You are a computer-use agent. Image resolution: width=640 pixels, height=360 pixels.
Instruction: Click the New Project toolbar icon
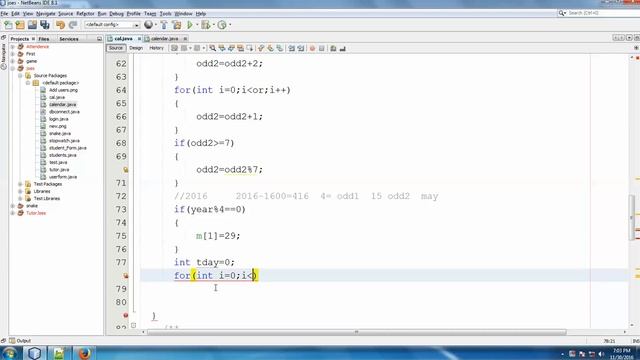click(x=20, y=25)
